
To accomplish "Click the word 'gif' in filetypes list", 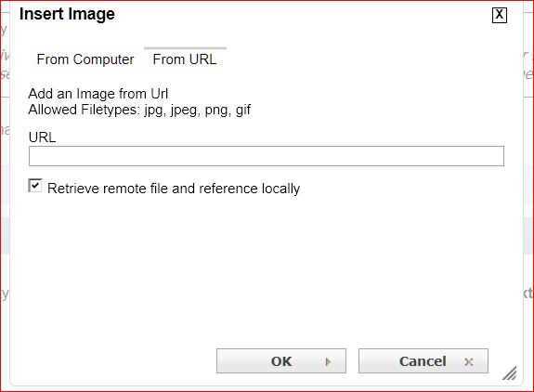I will click(x=243, y=111).
